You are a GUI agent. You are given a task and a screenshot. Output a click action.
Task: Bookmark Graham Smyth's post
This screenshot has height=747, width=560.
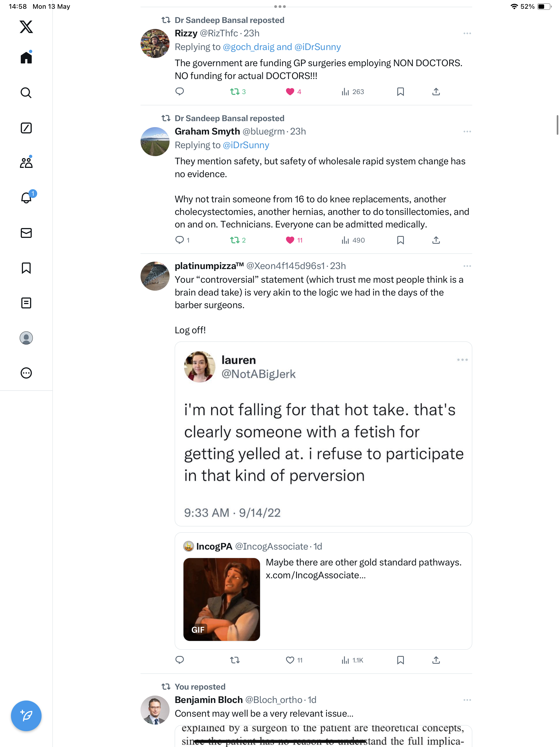pos(400,240)
